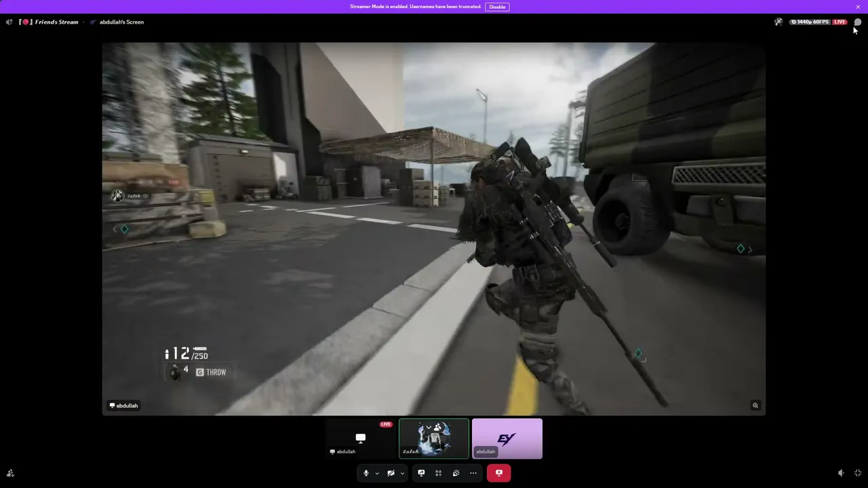Click the red LIVE badge in the header
Image resolution: width=868 pixels, height=488 pixels.
[x=840, y=22]
